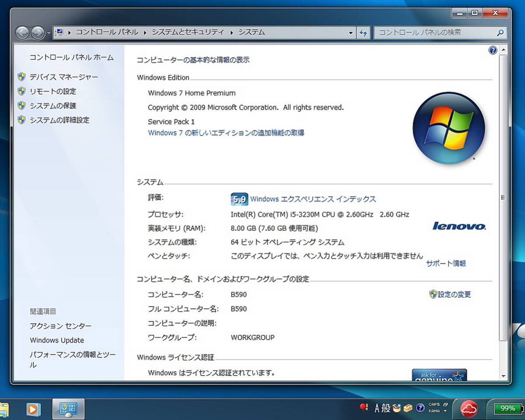Open Windows エクスペリエンス インデックス link

(x=313, y=199)
